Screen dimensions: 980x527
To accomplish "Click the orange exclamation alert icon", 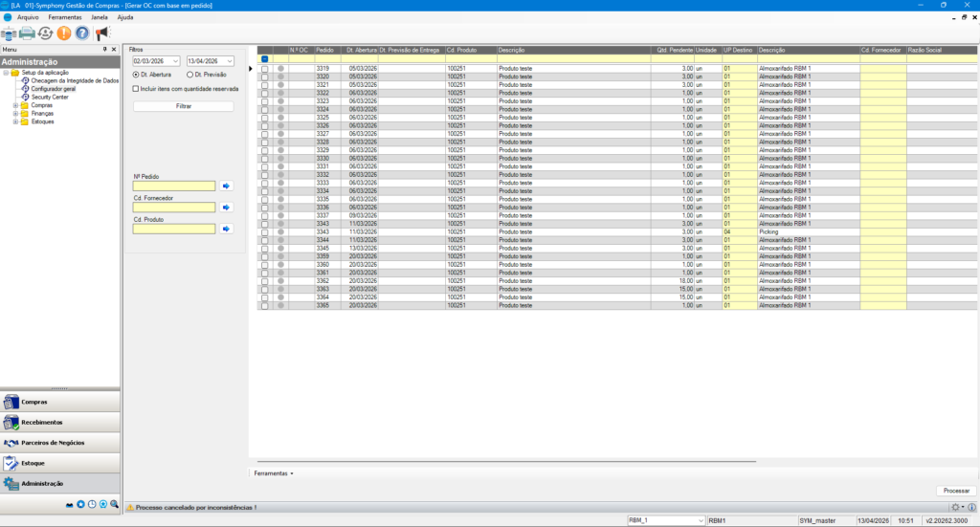I will (64, 33).
